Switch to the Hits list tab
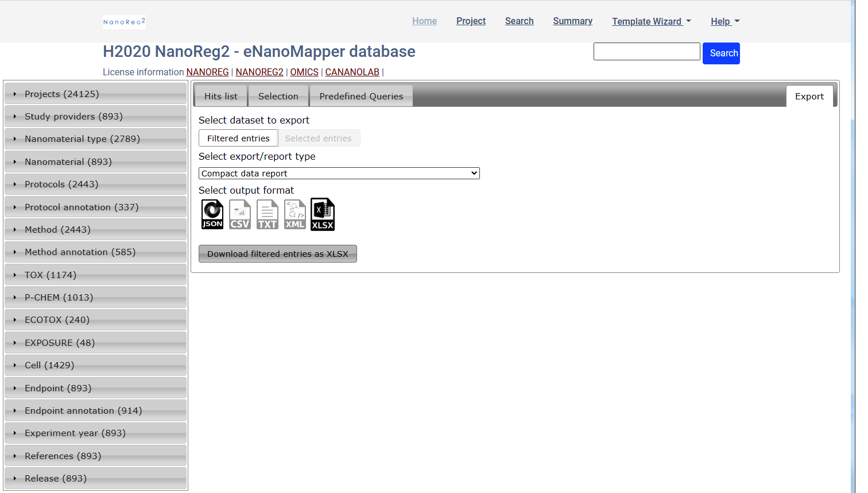The width and height of the screenshot is (868, 493). point(220,97)
